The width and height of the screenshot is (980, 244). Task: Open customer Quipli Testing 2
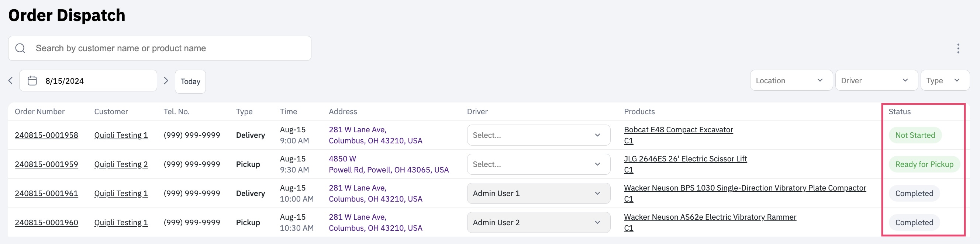pyautogui.click(x=121, y=164)
